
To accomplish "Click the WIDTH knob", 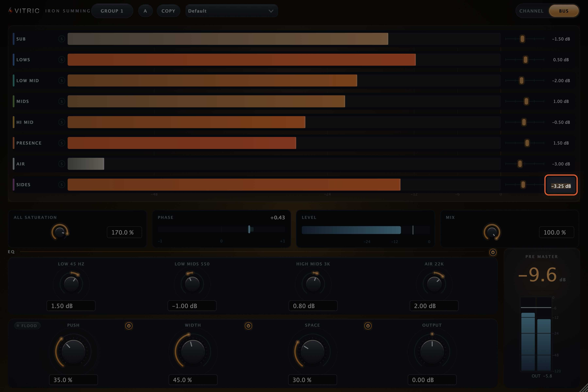I will coord(193,352).
